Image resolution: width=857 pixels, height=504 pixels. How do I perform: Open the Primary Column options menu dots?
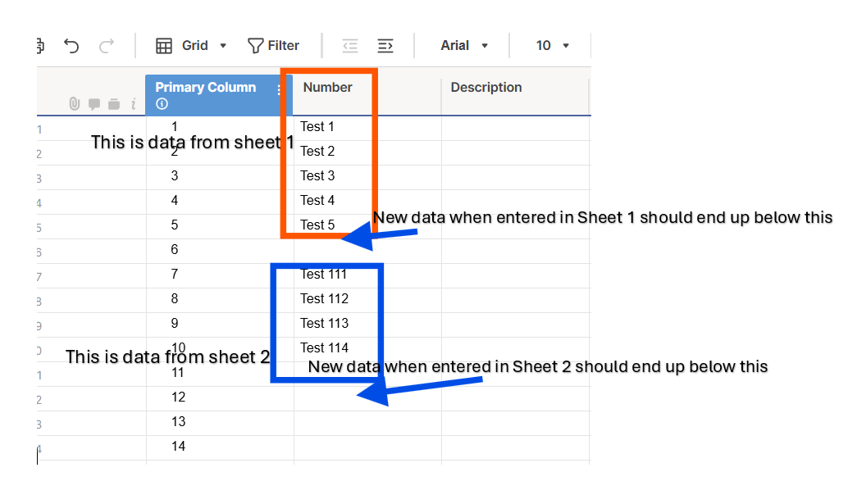click(279, 90)
